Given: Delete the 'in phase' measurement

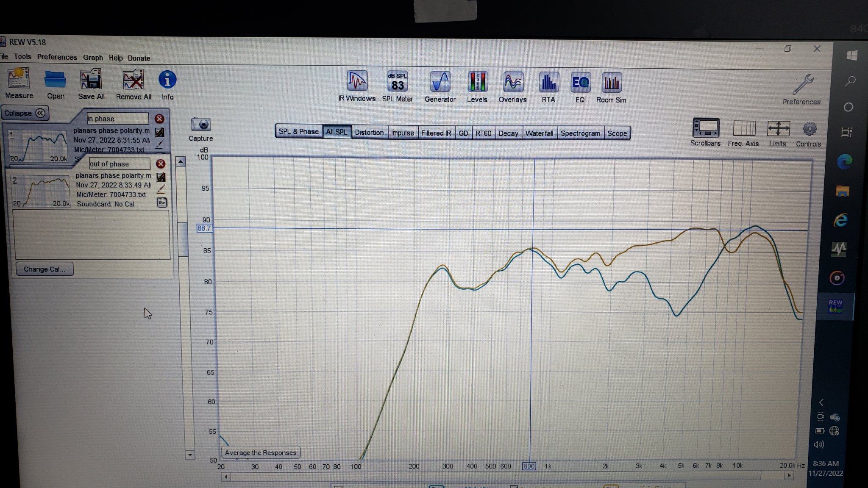Looking at the screenshot, I should tap(159, 119).
